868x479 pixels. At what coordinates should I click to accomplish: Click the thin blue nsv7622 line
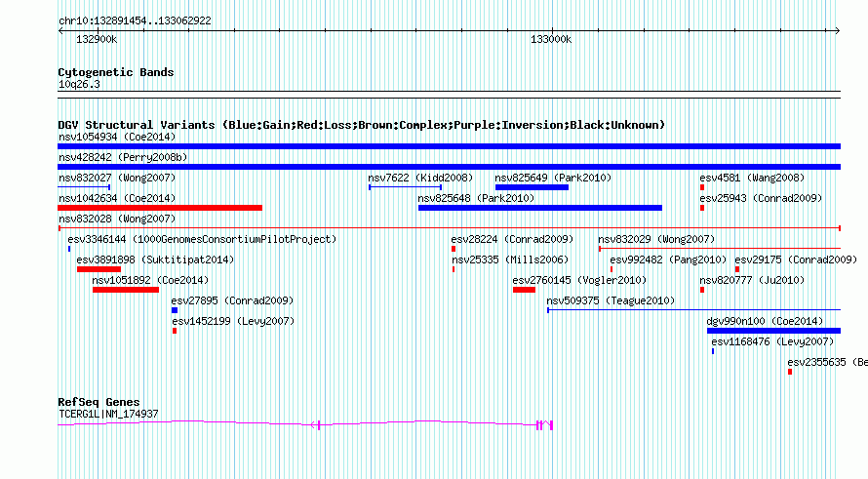tap(405, 187)
